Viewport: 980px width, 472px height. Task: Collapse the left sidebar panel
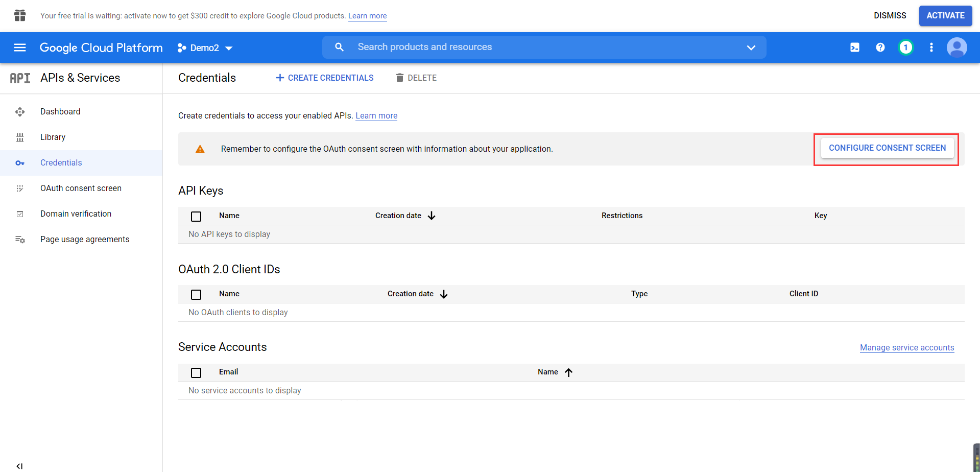pyautogui.click(x=19, y=466)
